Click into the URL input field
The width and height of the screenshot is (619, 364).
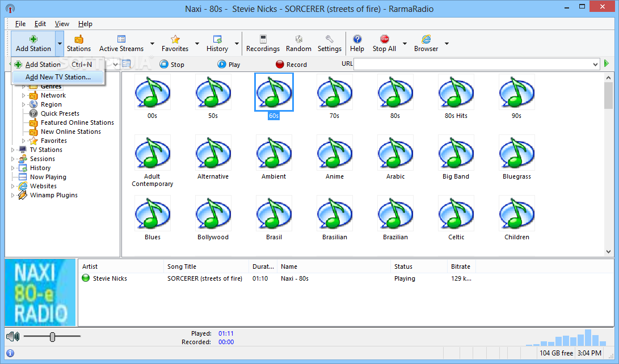[x=472, y=64]
